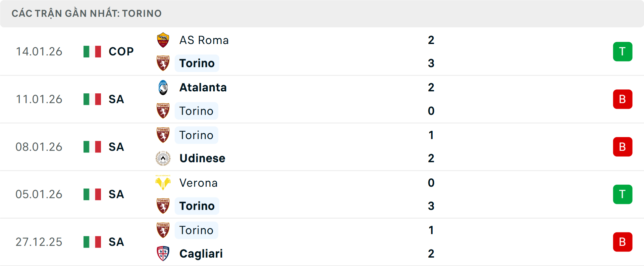The width and height of the screenshot is (644, 266).
Task: Click red B badge for Udinese match
Action: tap(623, 147)
